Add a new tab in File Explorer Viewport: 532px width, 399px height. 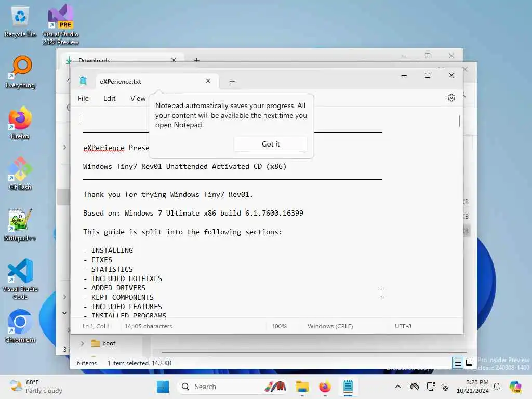(x=196, y=60)
